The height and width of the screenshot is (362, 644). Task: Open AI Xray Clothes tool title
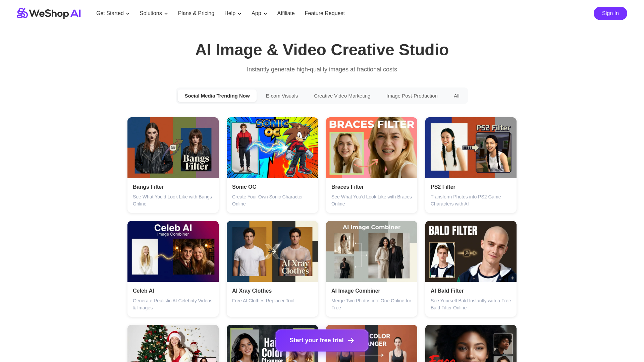(252, 291)
